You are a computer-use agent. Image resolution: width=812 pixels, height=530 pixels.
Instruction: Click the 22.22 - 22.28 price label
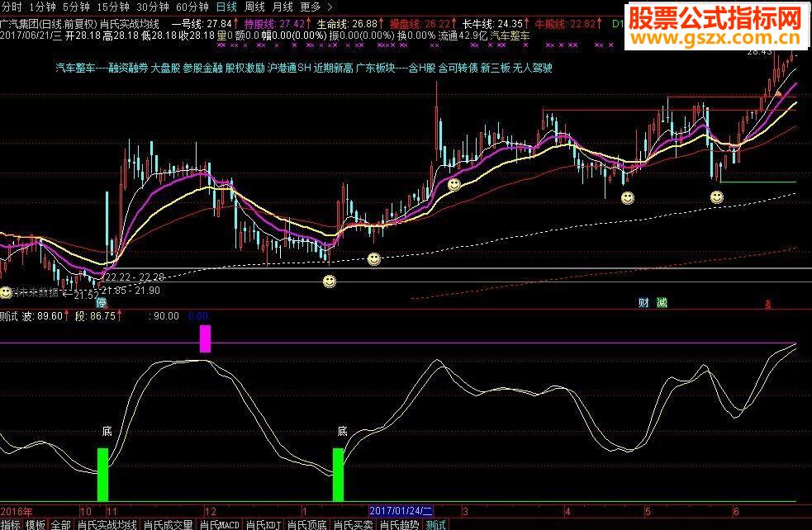tap(135, 277)
